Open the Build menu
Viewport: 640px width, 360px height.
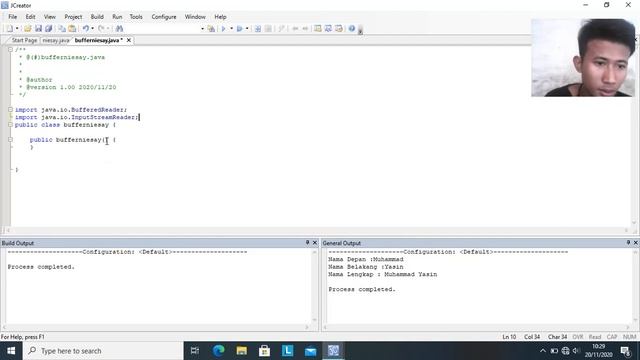tap(97, 17)
